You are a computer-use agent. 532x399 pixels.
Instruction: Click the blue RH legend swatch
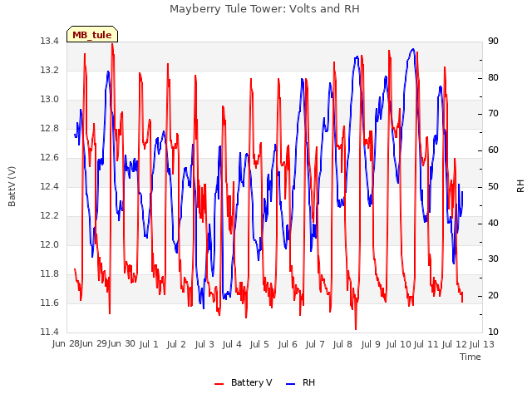[291, 384]
